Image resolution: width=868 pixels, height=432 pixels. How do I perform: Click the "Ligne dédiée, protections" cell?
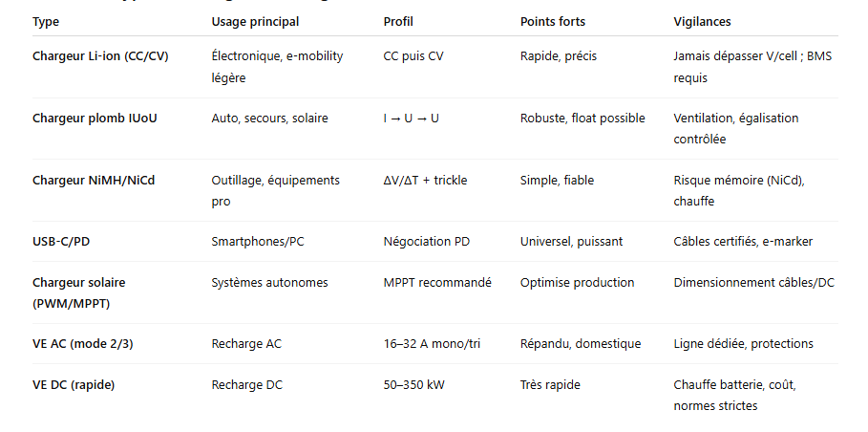(x=743, y=344)
